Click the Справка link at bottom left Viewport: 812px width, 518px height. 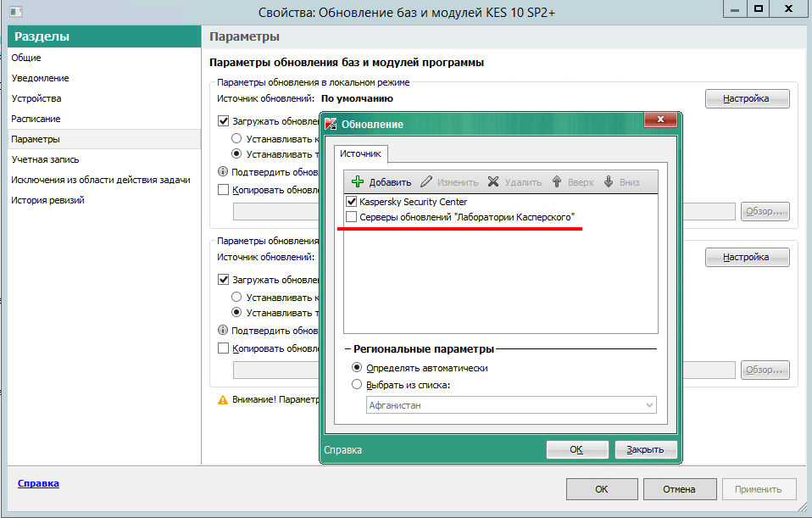coord(38,483)
